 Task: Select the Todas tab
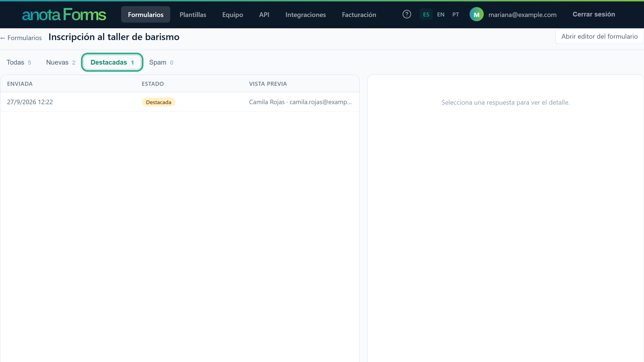[19, 62]
